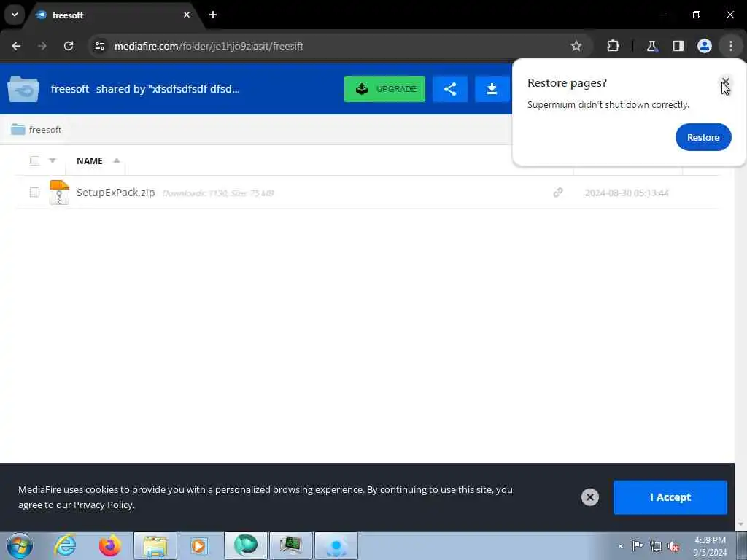This screenshot has height=560, width=747.
Task: Check the SetupExPack.zip checkbox
Action: (x=34, y=192)
